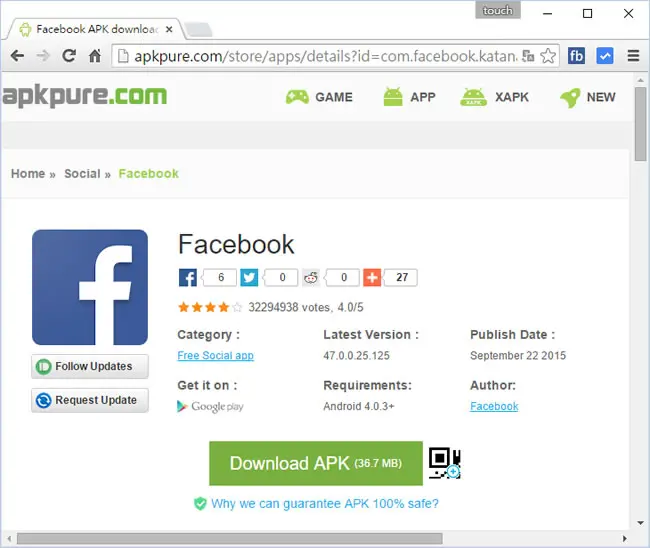Open the QR code download icon
The width and height of the screenshot is (650, 548).
pos(444,463)
